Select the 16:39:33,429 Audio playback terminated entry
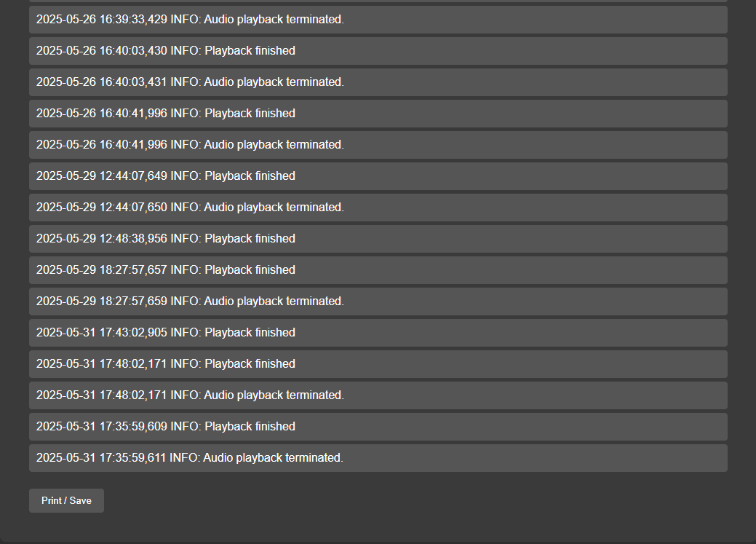Image resolution: width=756 pixels, height=544 pixels. (x=378, y=20)
